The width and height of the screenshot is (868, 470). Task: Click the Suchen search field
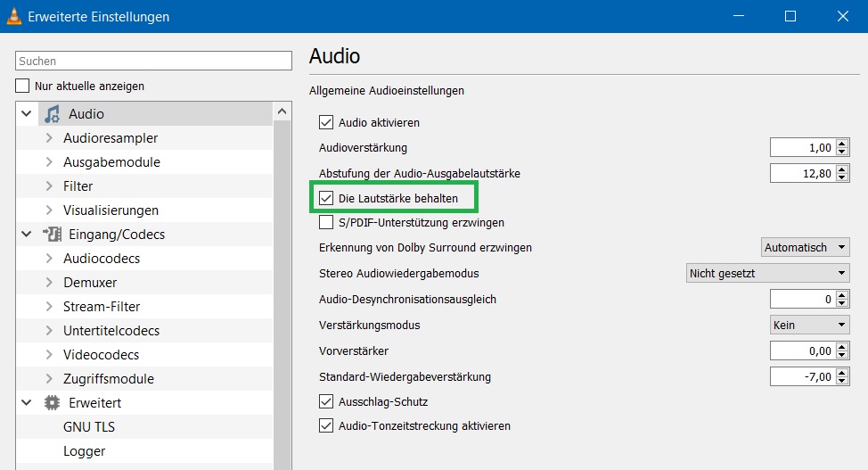[153, 61]
